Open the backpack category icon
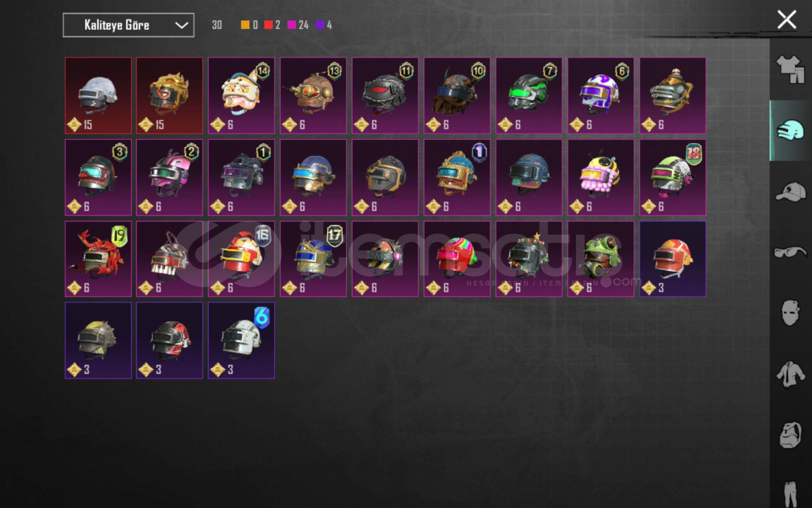812x508 pixels. [x=790, y=435]
